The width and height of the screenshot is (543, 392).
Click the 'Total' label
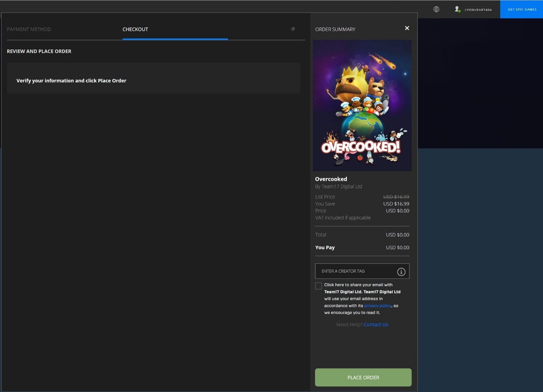pyautogui.click(x=320, y=235)
